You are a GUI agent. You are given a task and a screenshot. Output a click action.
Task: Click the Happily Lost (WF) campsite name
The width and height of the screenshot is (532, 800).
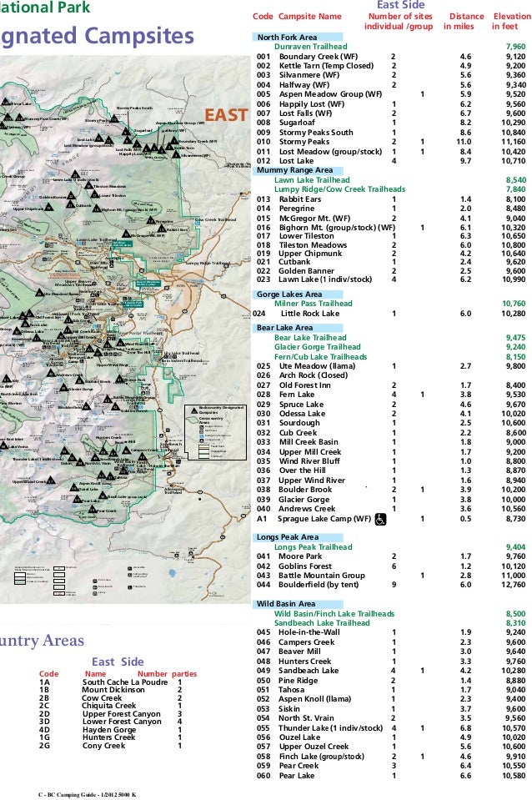pos(312,104)
